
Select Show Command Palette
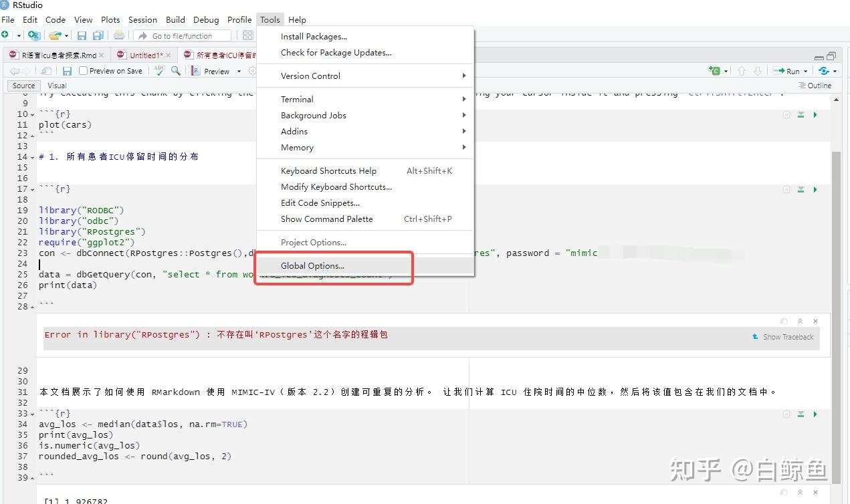[x=365, y=219]
